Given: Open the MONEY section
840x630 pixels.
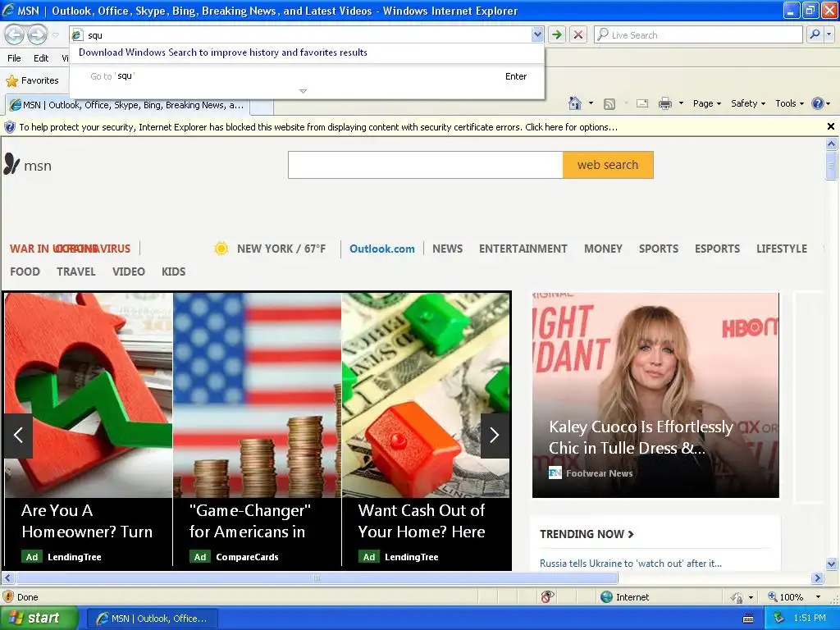Looking at the screenshot, I should click(603, 249).
